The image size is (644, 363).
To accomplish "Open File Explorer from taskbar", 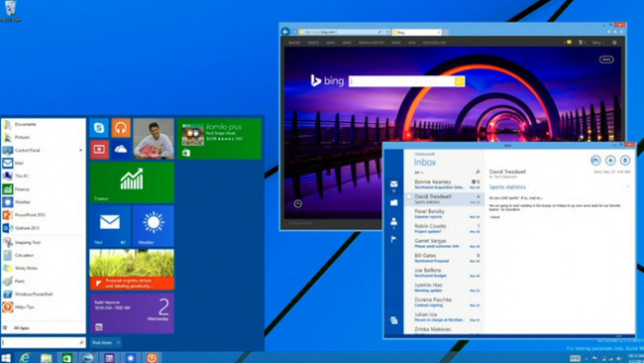I will tap(46, 358).
